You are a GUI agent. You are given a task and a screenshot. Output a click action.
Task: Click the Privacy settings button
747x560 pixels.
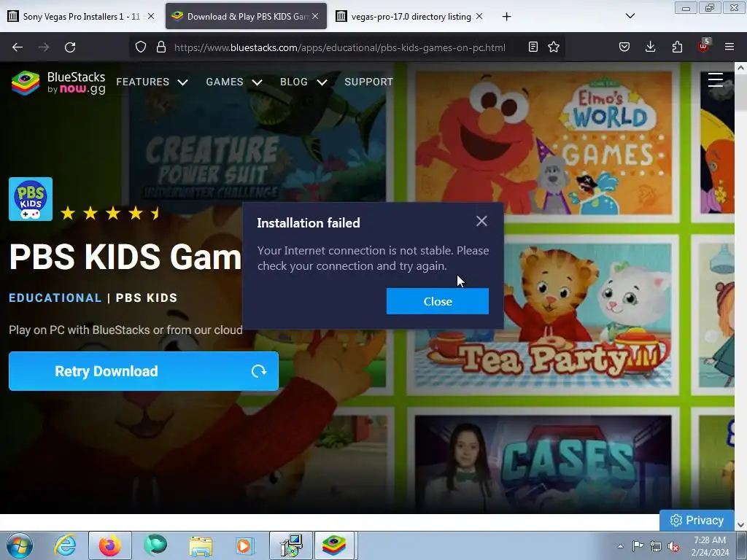coord(697,521)
